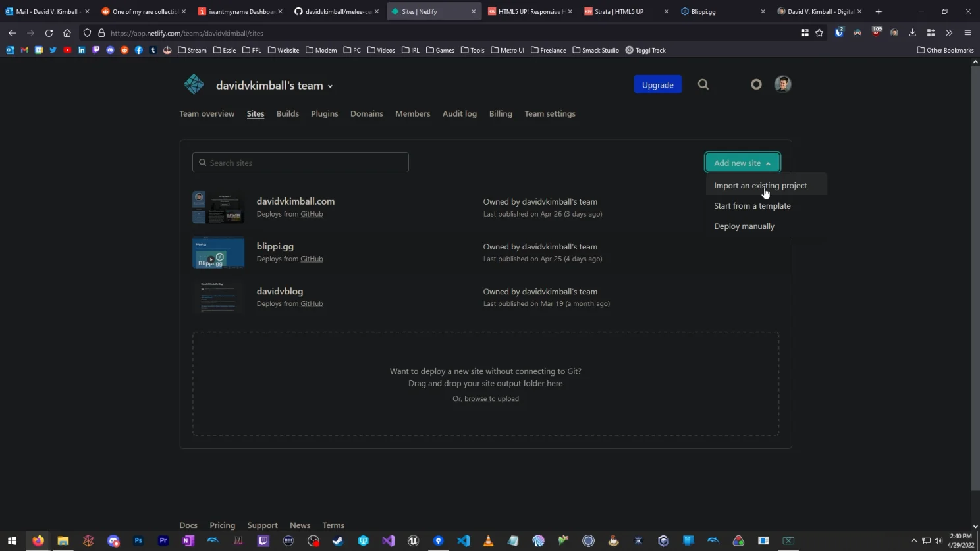Open the bookmarks overflow chevron
This screenshot has height=551, width=980.
pyautogui.click(x=949, y=32)
